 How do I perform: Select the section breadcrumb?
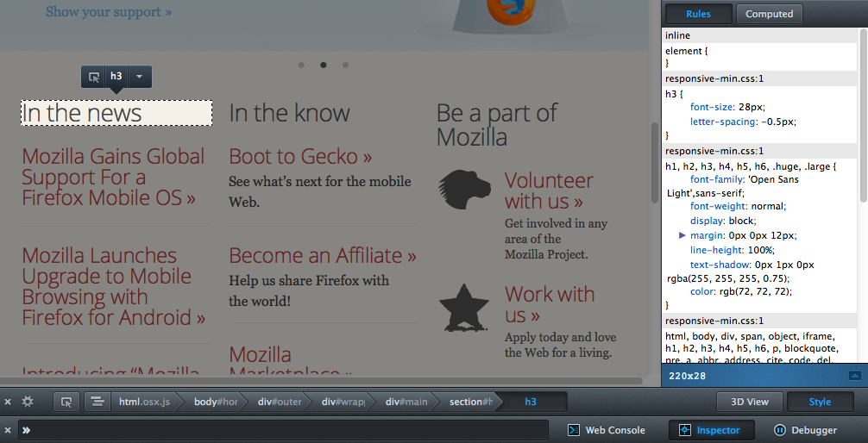click(x=470, y=402)
